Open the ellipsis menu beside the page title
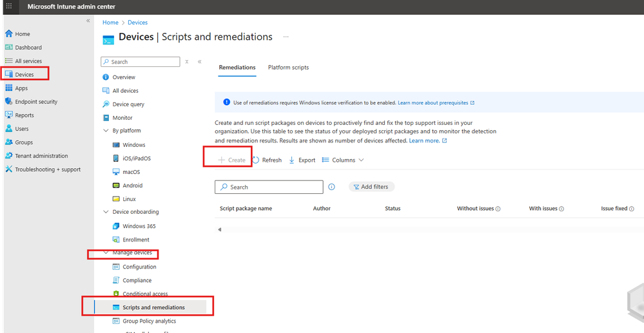 (286, 37)
